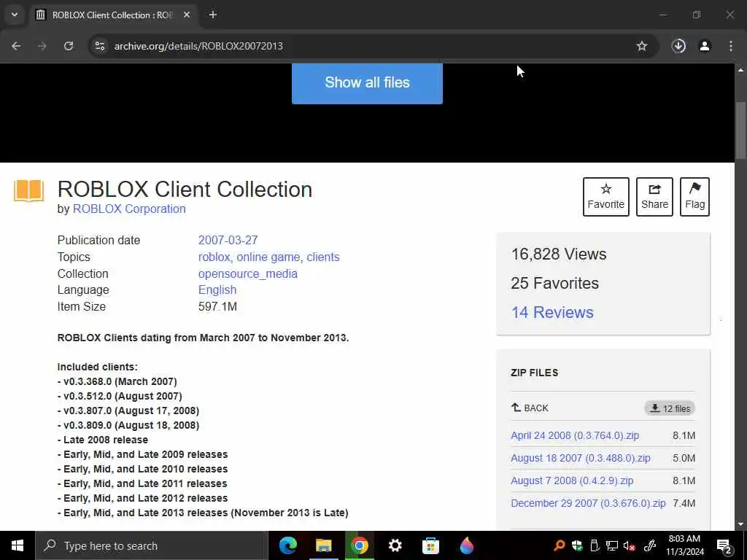The width and height of the screenshot is (747, 560).
Task: Go back to previous page
Action: [16, 46]
